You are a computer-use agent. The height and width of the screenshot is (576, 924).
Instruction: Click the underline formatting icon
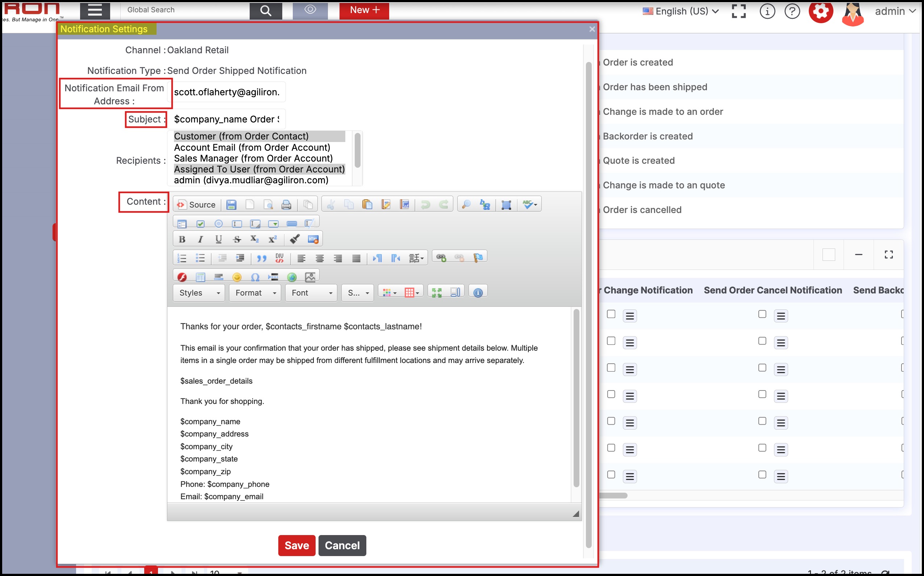point(218,239)
